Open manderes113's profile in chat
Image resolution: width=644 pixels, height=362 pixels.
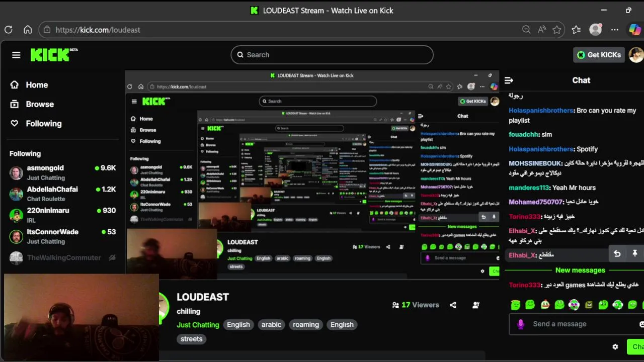pos(529,188)
